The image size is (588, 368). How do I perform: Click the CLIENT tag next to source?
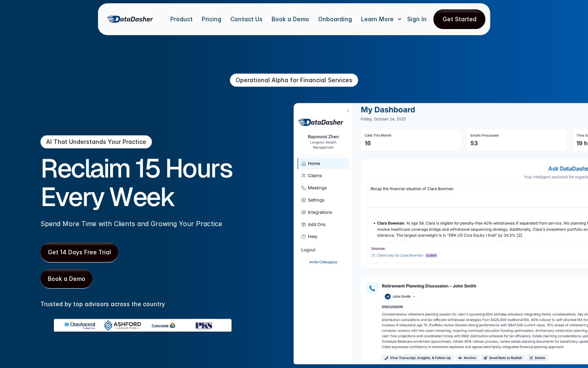tap(431, 256)
